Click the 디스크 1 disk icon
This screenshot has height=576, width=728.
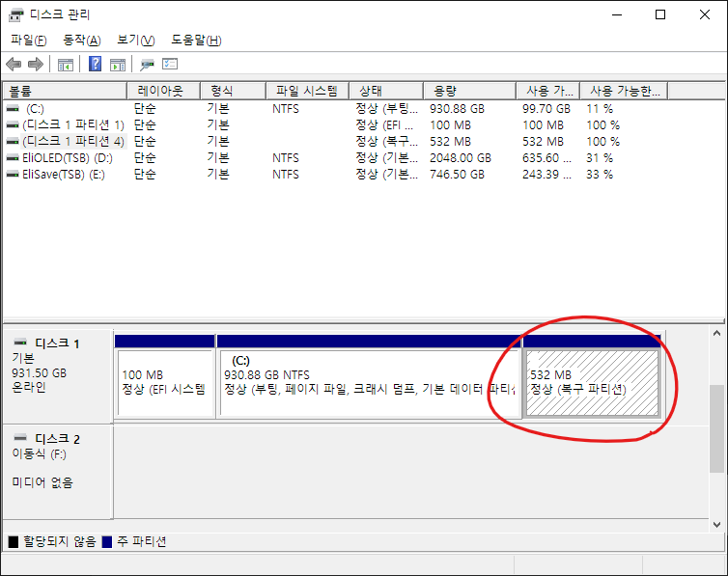click(20, 343)
